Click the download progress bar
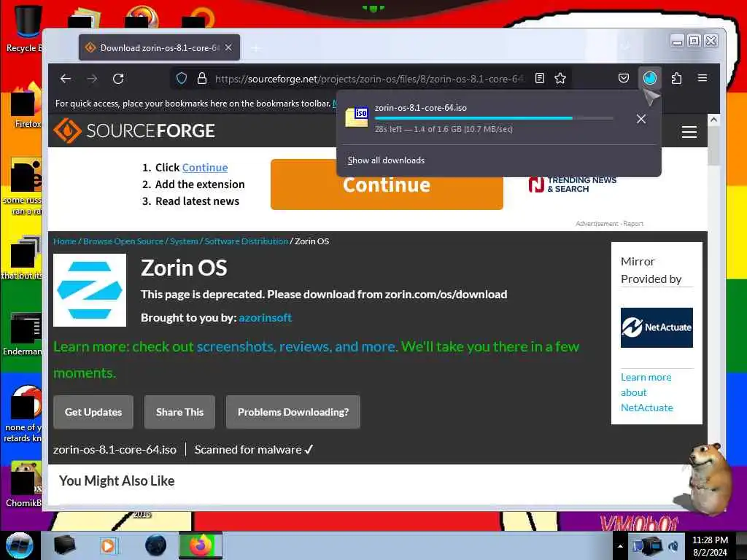This screenshot has height=560, width=747. pyautogui.click(x=494, y=118)
